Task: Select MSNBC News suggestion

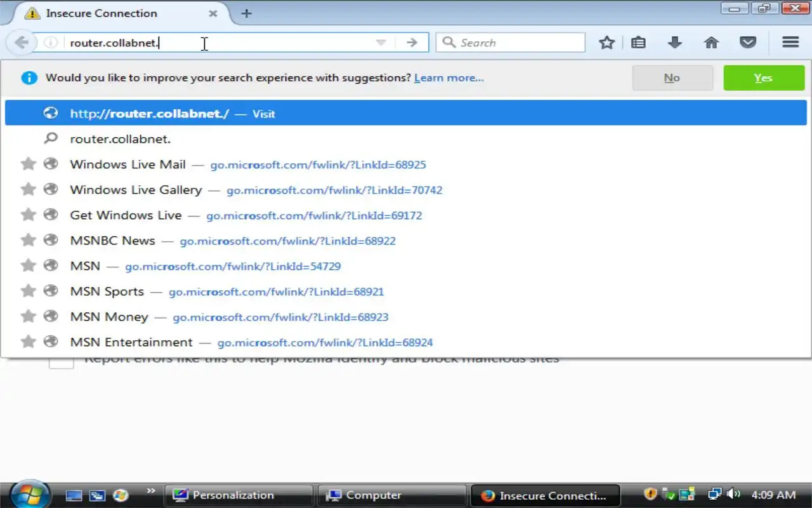Action: click(x=406, y=241)
